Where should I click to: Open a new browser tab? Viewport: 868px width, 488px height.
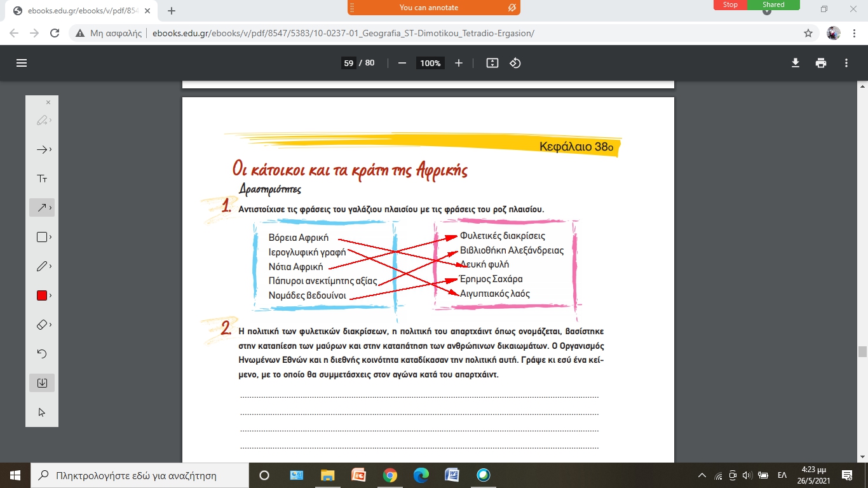(172, 11)
